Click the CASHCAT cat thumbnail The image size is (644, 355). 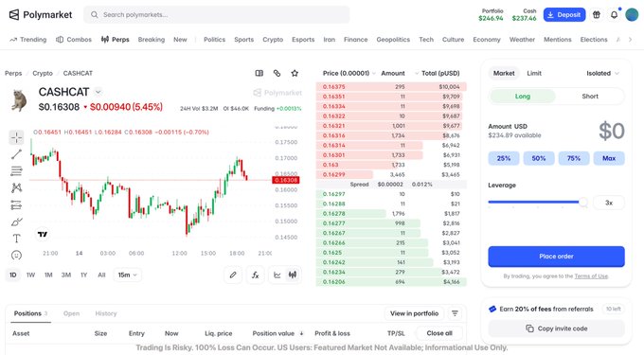tap(19, 100)
